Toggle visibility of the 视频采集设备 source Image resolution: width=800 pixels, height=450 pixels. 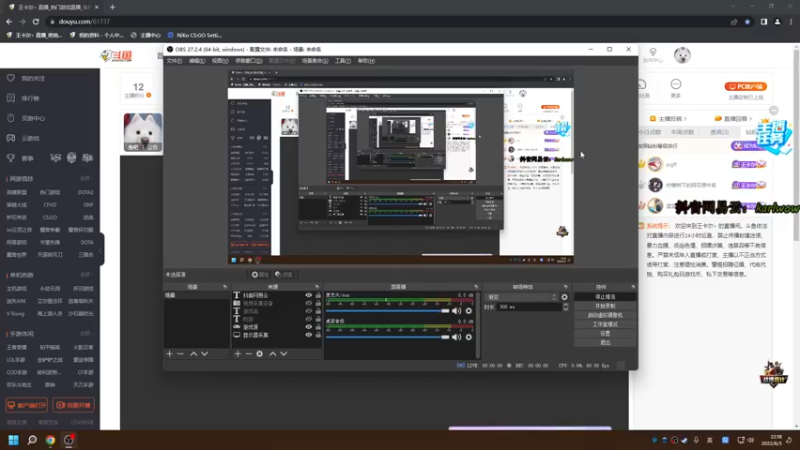click(x=308, y=303)
